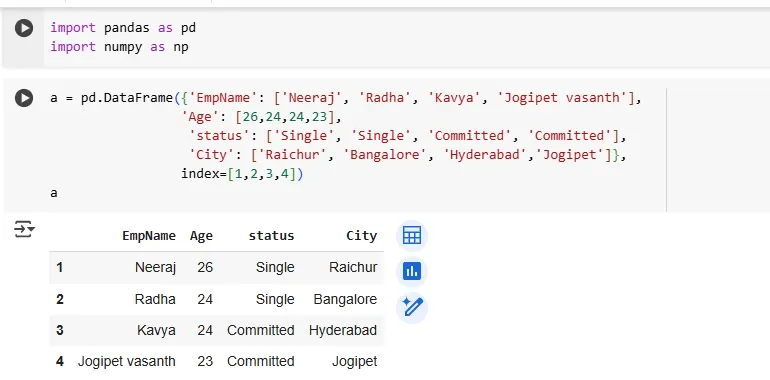The width and height of the screenshot is (770, 380).
Task: Select the Neeraj cell in table
Action: tap(155, 268)
